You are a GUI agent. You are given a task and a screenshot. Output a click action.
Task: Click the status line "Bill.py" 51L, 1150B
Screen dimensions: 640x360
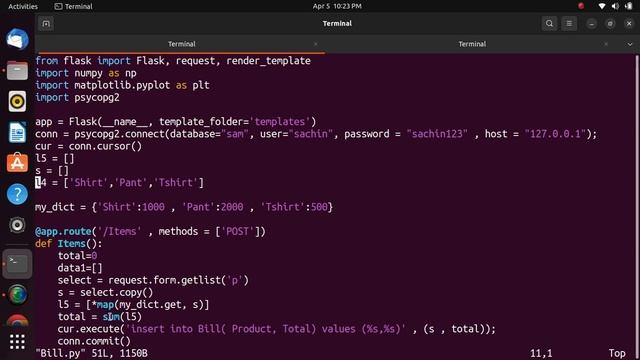point(91,353)
